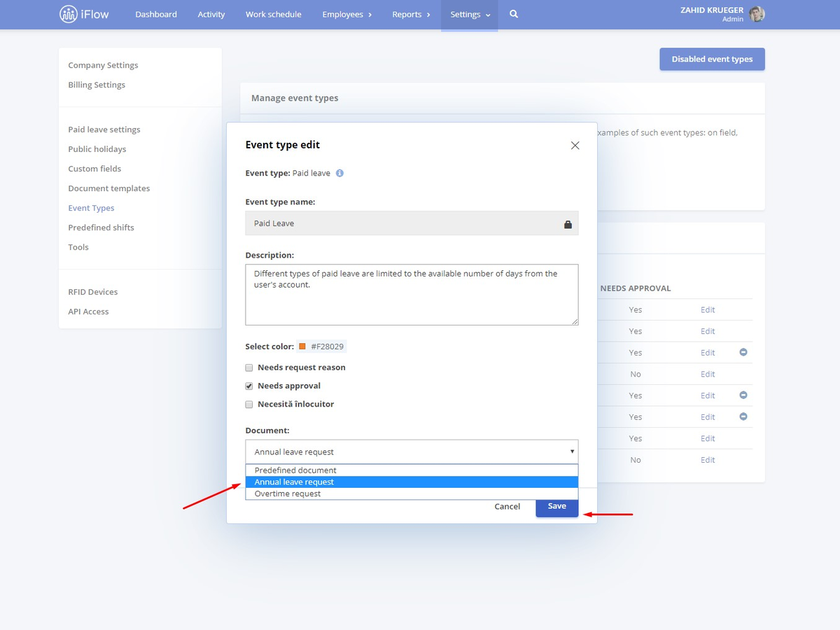
Task: Click inside the Description text area
Action: coord(412,294)
